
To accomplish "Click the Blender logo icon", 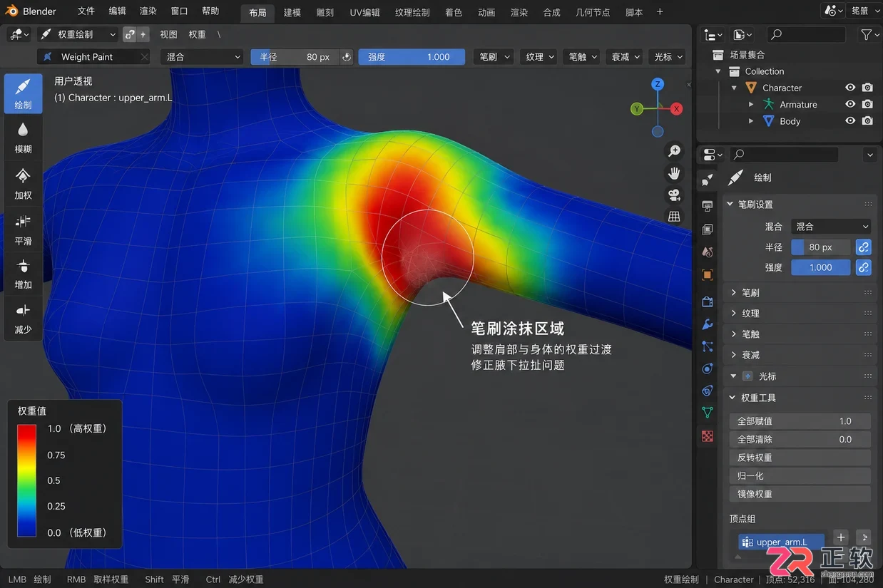I will [x=11, y=11].
